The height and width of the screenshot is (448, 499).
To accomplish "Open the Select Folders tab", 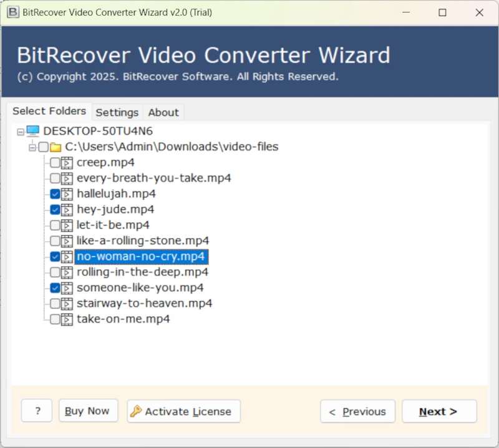I will pos(49,111).
